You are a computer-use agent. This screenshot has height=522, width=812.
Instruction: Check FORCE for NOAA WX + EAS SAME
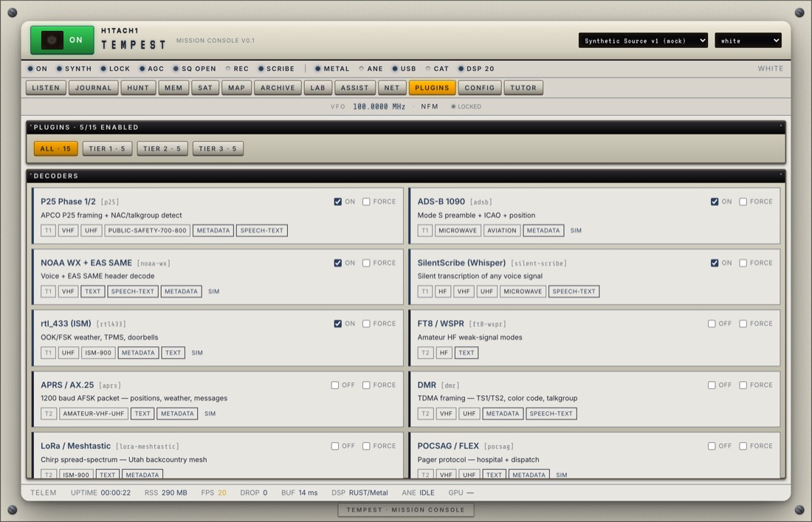[x=366, y=263]
